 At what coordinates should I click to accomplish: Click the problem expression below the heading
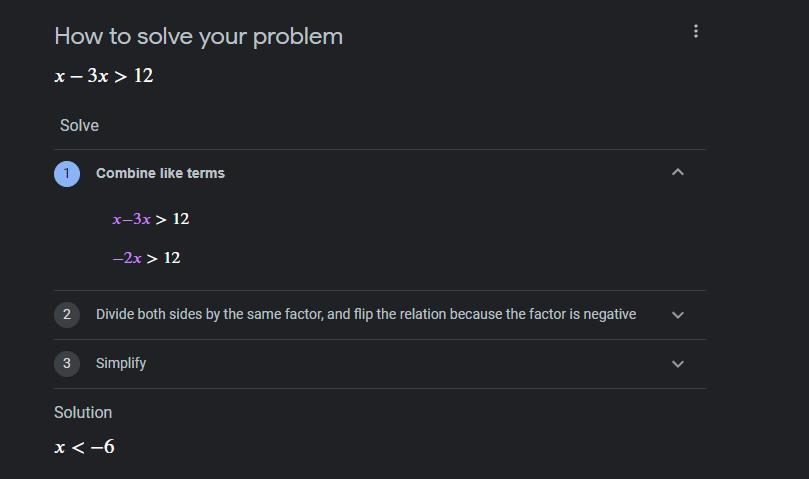pos(104,76)
